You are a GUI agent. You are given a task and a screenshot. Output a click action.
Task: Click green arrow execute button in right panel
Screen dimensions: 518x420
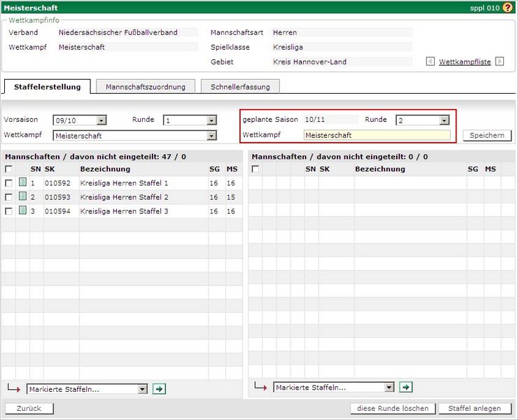click(406, 387)
